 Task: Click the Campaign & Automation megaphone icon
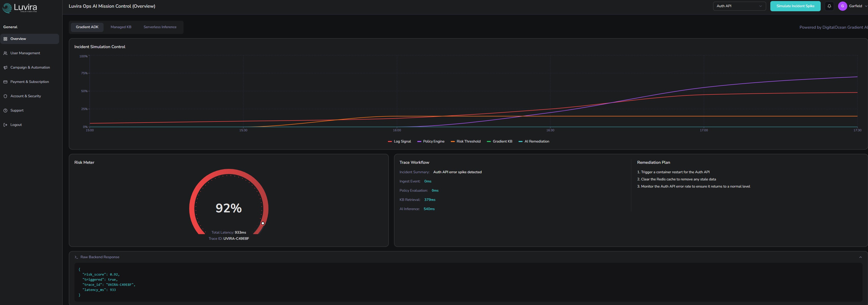coord(5,68)
